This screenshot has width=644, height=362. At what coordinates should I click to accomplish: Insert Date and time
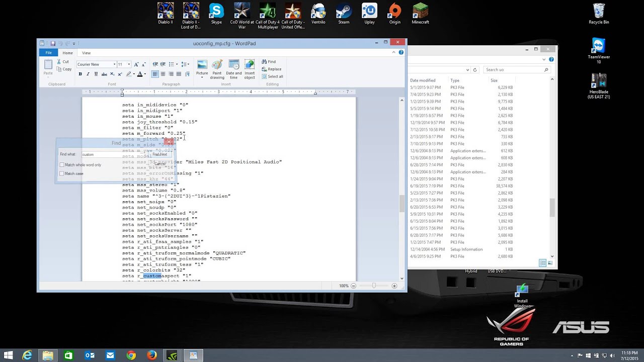[x=234, y=69]
